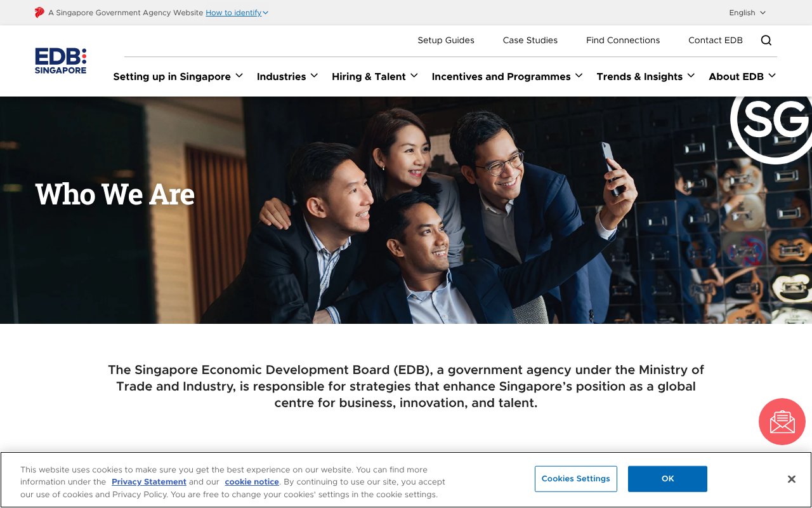The image size is (812, 508).
Task: Open the English language dropdown
Action: click(x=747, y=13)
